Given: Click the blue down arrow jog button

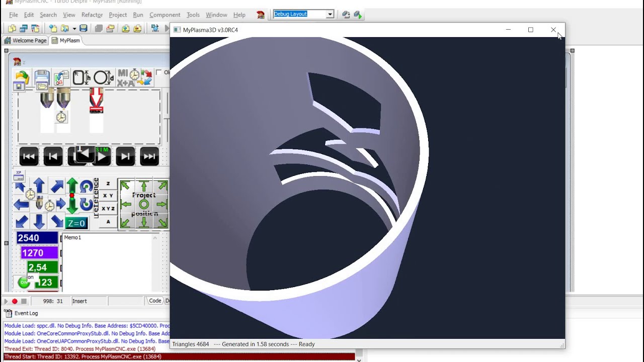Looking at the screenshot, I should tap(39, 221).
